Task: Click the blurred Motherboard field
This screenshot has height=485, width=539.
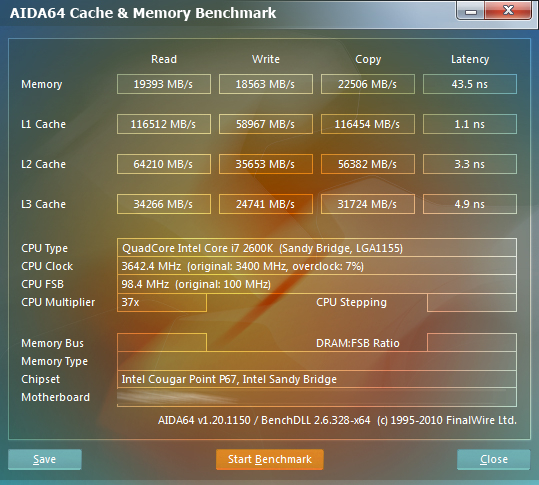Action: point(317,397)
